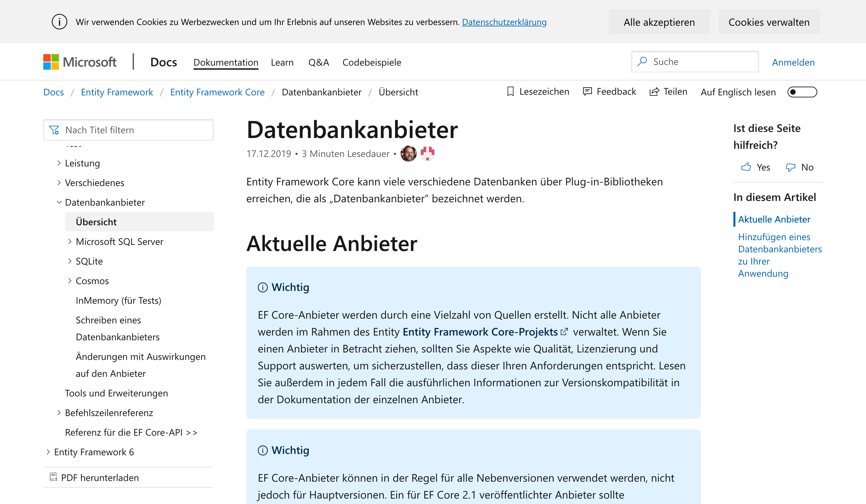The height and width of the screenshot is (504, 866).
Task: Click the Teilen label
Action: click(675, 91)
